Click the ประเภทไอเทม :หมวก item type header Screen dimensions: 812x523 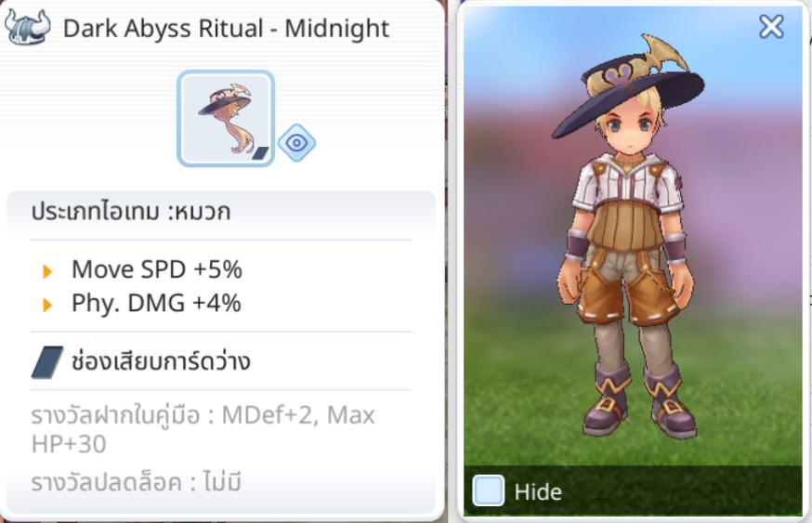pos(131,212)
